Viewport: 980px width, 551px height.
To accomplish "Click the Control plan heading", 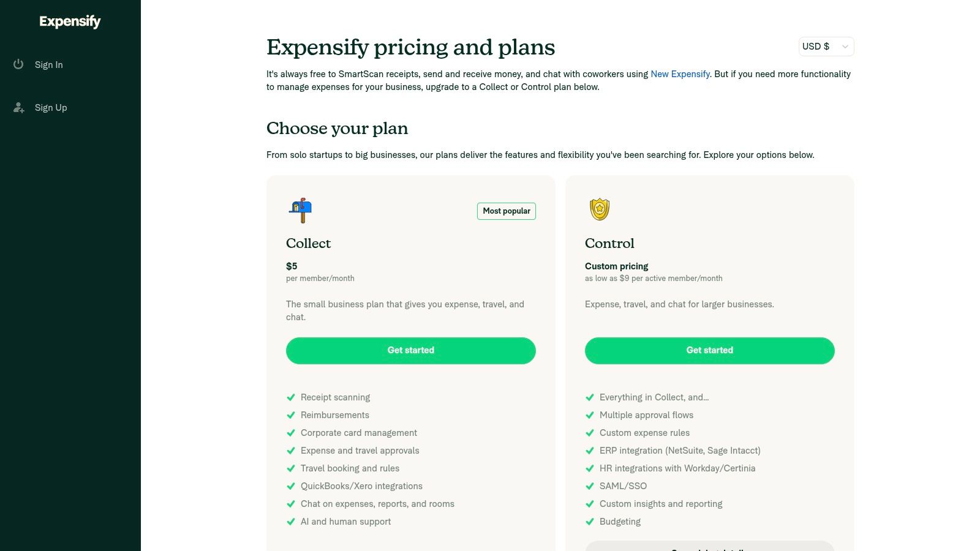I will [x=609, y=243].
